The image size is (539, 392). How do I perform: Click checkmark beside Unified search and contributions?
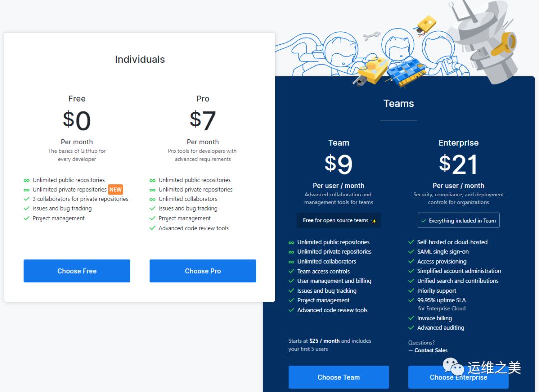coord(411,281)
